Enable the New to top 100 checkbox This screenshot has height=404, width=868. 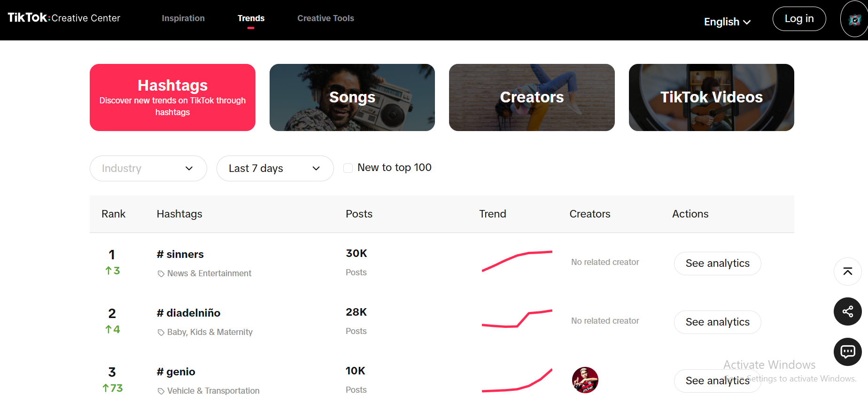point(348,168)
